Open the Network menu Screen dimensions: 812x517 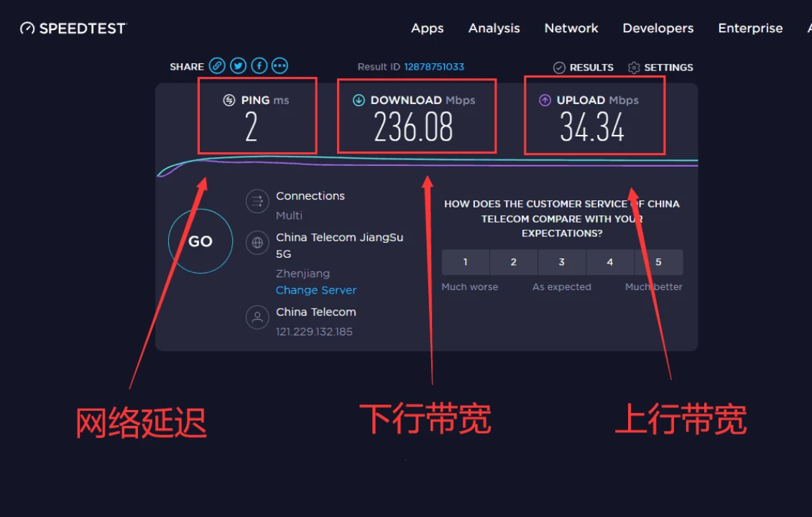(x=571, y=29)
